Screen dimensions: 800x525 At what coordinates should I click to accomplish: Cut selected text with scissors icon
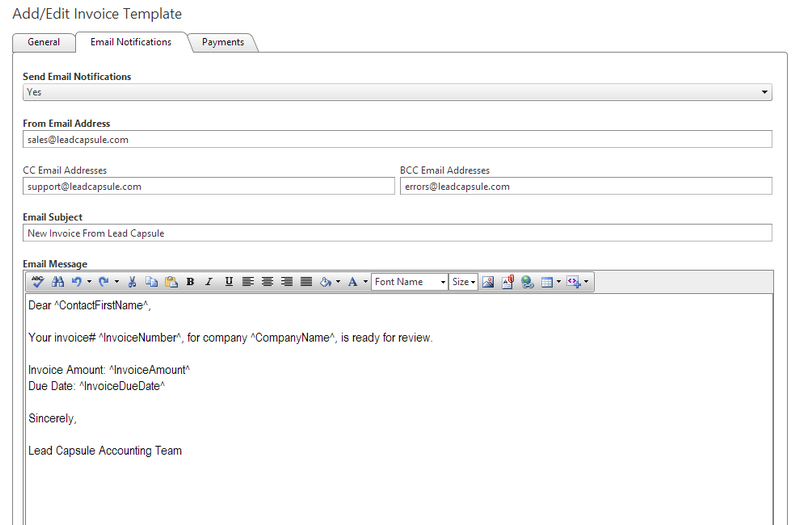(132, 282)
